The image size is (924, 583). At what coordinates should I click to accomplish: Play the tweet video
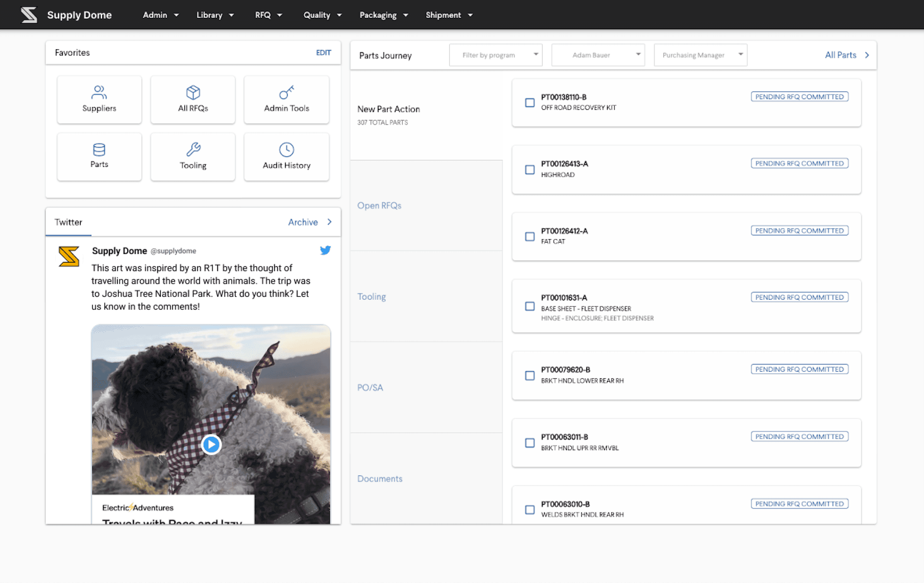211,444
